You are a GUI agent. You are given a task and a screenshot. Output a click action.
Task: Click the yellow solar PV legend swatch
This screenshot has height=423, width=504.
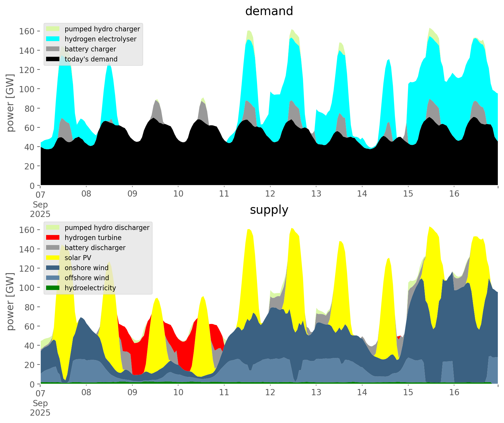[x=53, y=258]
